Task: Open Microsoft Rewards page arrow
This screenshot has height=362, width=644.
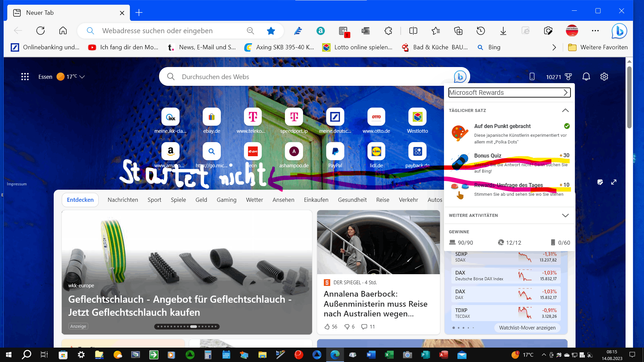Action: click(x=565, y=93)
